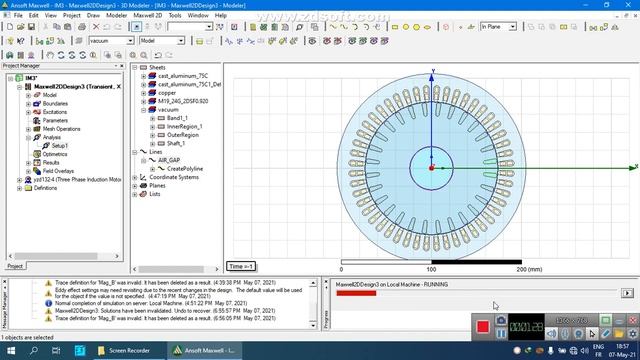640x360 pixels.
Task: Select Setup1 under Analysis
Action: pyautogui.click(x=60, y=146)
